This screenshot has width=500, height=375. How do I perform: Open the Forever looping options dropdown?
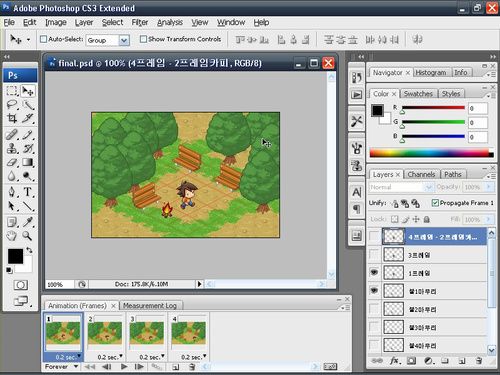[76, 366]
